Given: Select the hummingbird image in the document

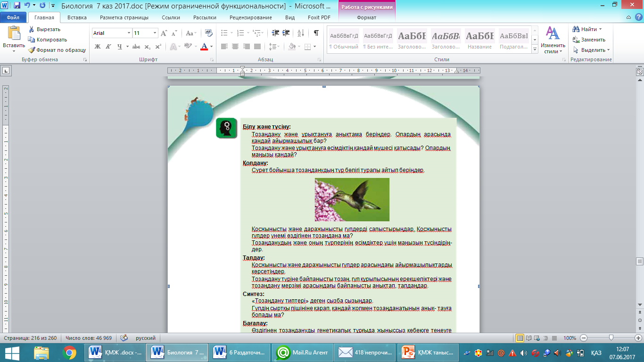Looking at the screenshot, I should pos(352,199).
